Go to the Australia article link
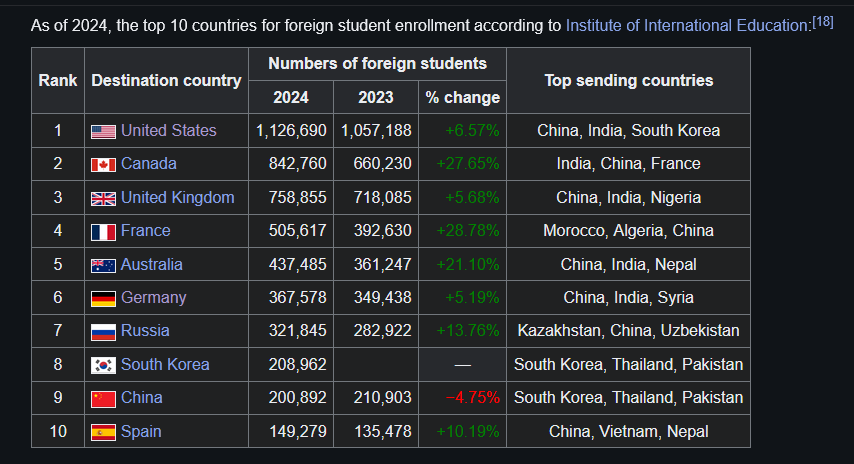 click(x=151, y=264)
